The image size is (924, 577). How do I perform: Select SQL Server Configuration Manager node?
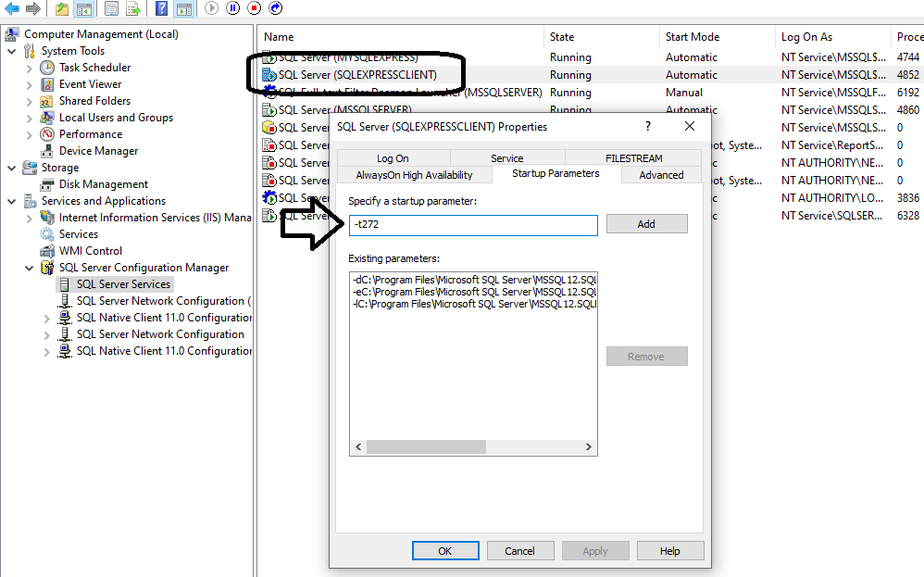pyautogui.click(x=144, y=268)
